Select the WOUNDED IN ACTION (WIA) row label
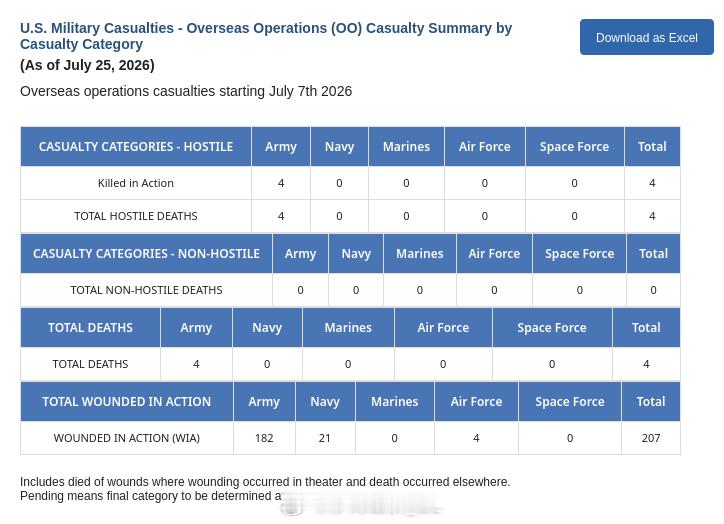724x524 pixels. [127, 438]
